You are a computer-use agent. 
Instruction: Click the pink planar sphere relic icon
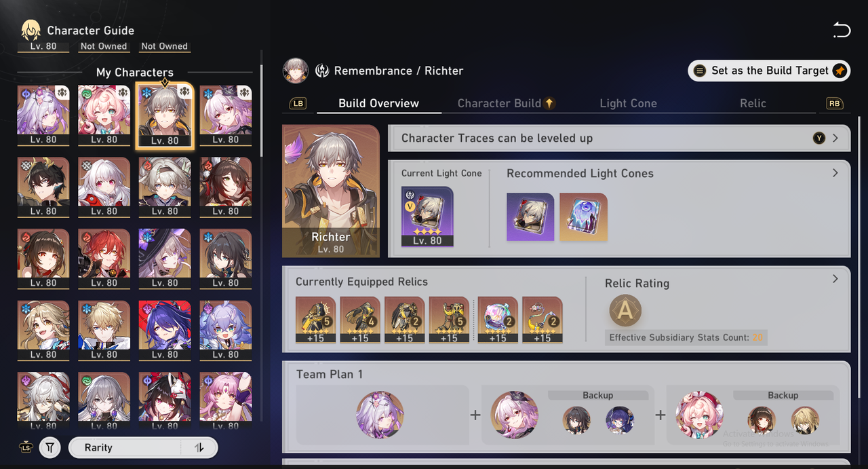(x=498, y=319)
